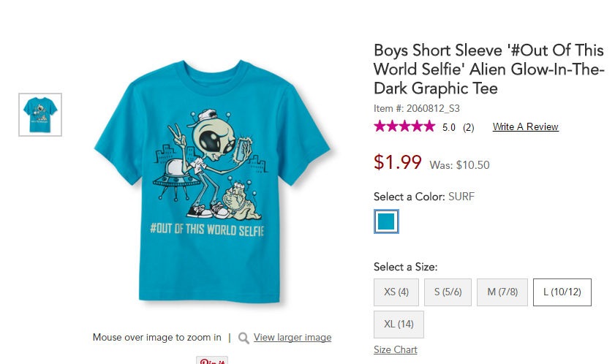615x364 pixels.
Task: Pick size M (7/8)
Action: [x=502, y=292]
